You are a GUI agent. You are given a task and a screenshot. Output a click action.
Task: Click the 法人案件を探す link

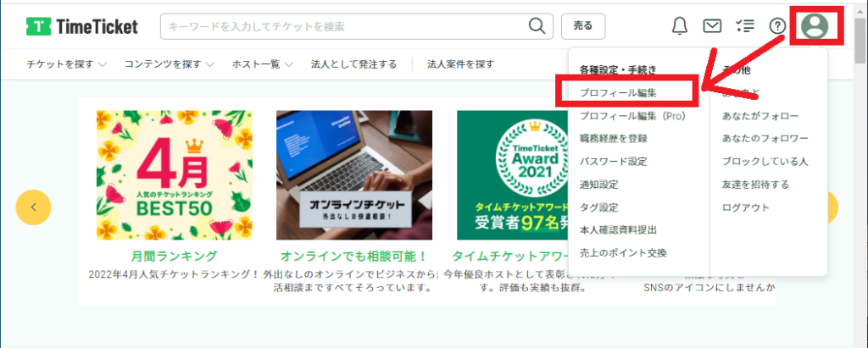(x=460, y=64)
